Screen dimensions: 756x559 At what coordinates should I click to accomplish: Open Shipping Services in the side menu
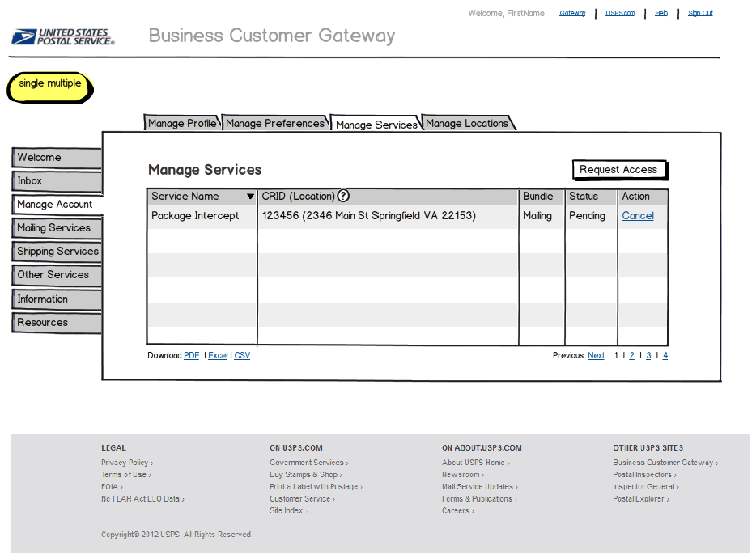[57, 252]
